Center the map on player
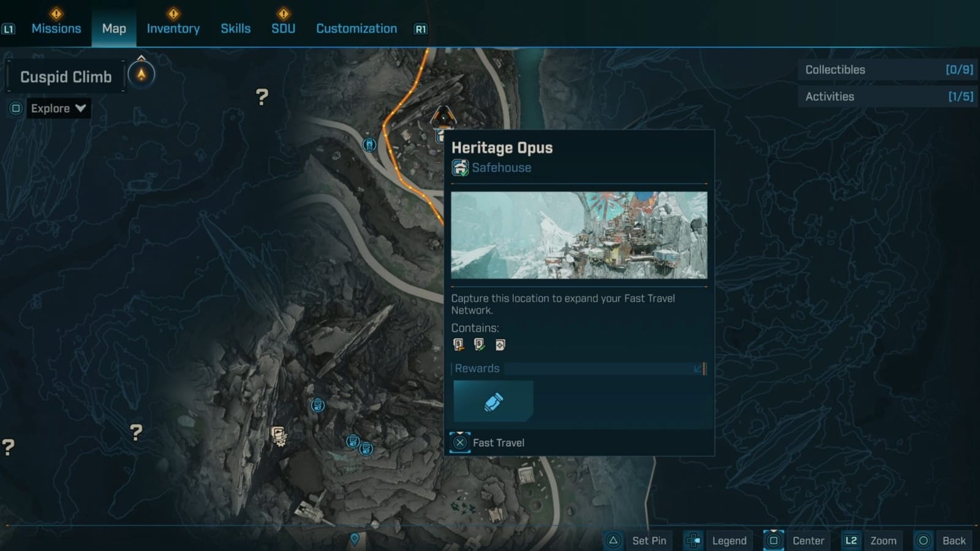 [796, 541]
